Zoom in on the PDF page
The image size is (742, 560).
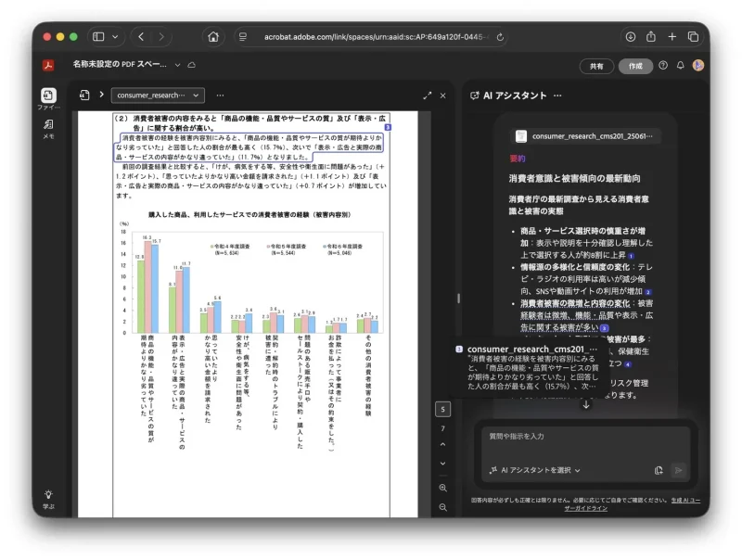tap(443, 487)
